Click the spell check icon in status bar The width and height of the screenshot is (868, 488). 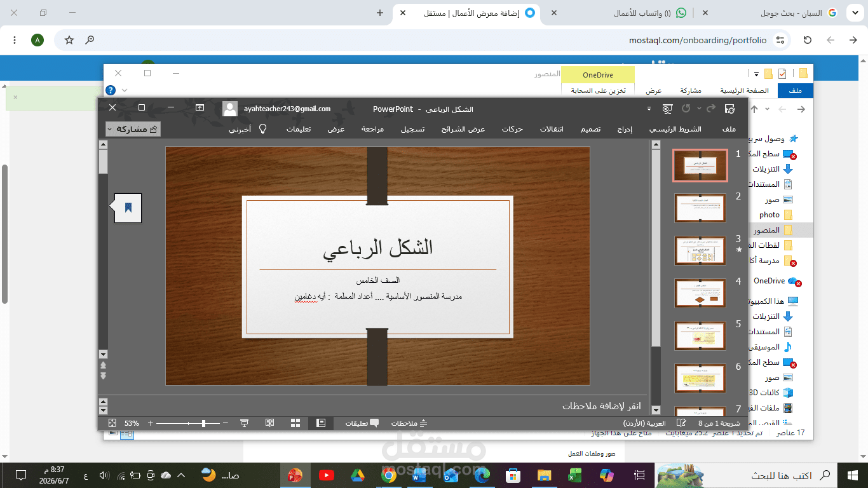pyautogui.click(x=681, y=423)
